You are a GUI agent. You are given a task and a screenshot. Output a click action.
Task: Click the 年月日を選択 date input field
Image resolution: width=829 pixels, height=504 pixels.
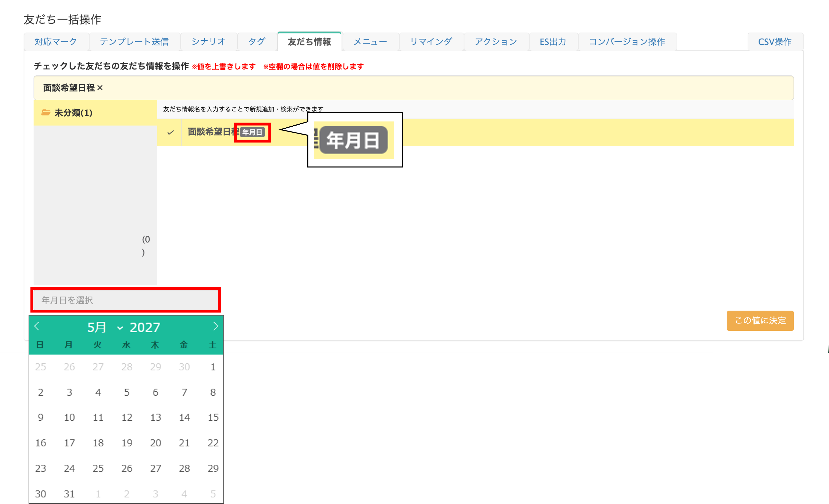click(125, 300)
